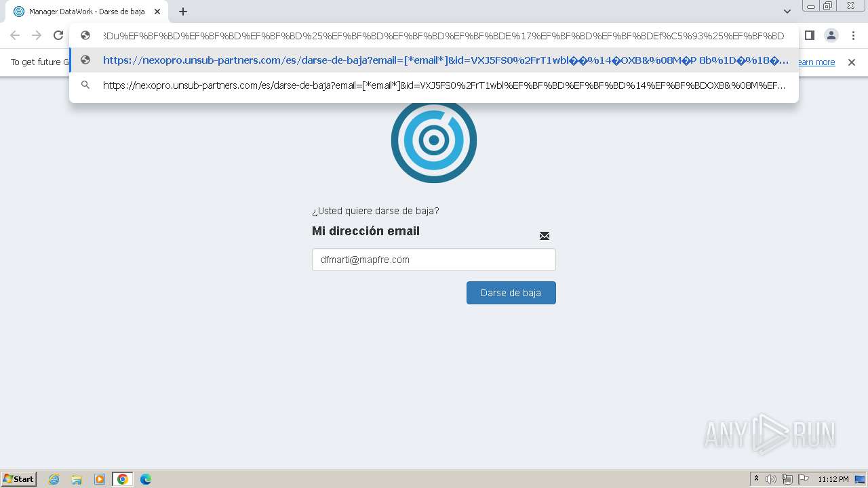Viewport: 868px width, 488px height.
Task: Click the Manager DataWork target logo
Action: coord(434,140)
